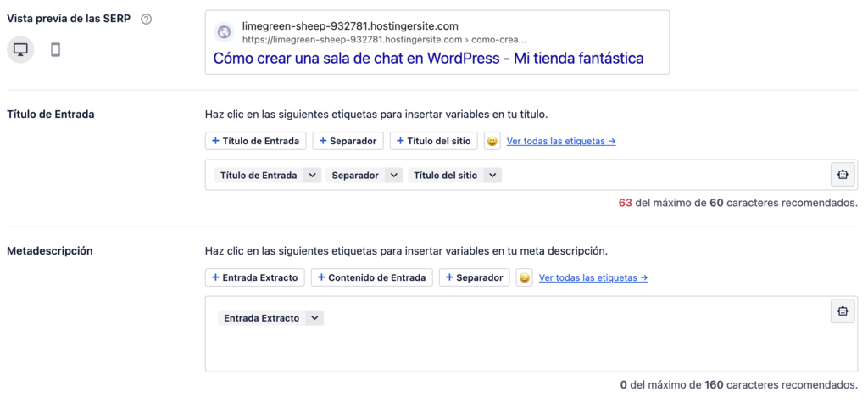Open emoji picker for post title
Screen dimensions: 868x403
pyautogui.click(x=492, y=141)
